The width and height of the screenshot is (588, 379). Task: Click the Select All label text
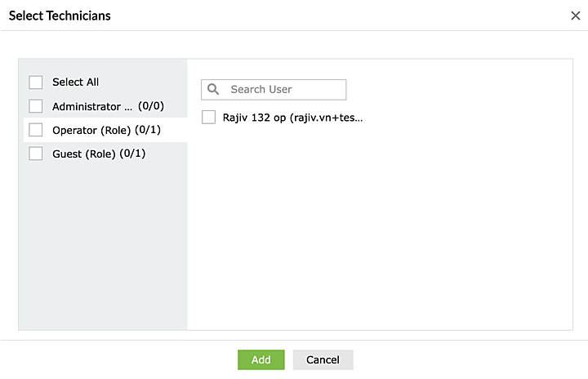pyautogui.click(x=76, y=82)
